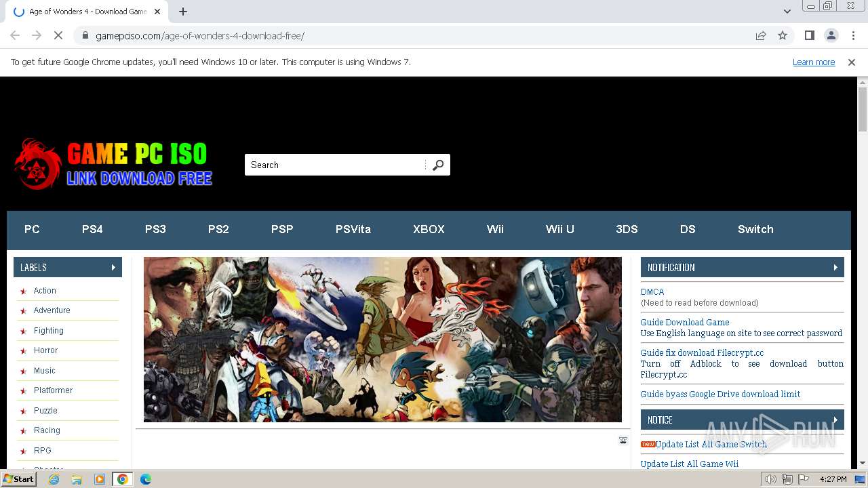Open the Learn more link

(814, 62)
